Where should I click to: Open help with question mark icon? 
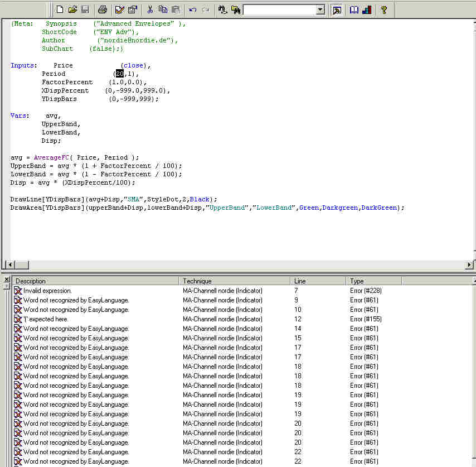tap(384, 9)
